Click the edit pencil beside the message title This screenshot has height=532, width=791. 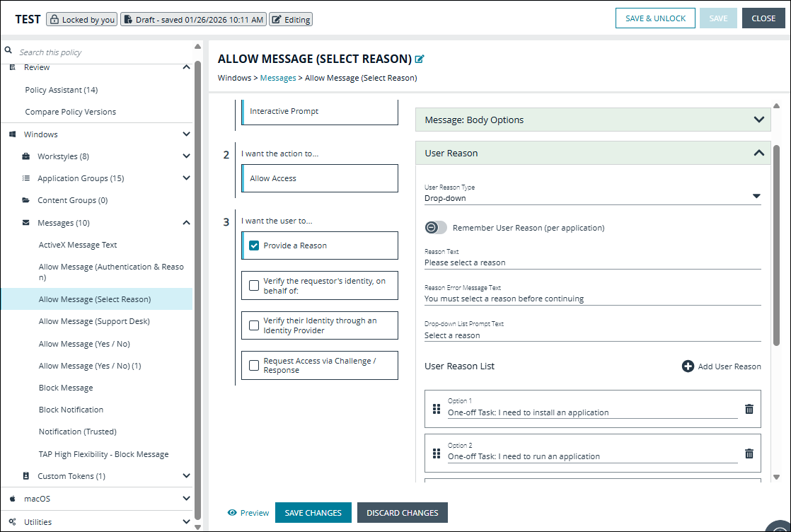(x=419, y=59)
